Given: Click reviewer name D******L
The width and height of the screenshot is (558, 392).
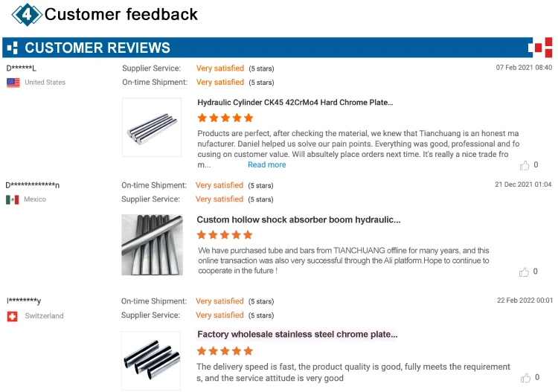Looking at the screenshot, I should click(x=21, y=68).
